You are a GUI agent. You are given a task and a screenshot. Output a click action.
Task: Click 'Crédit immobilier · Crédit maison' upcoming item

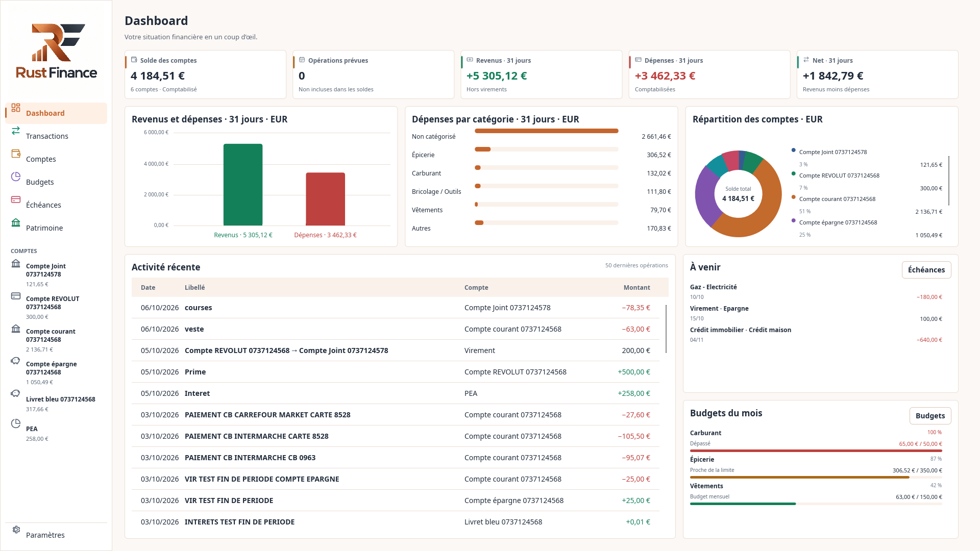click(816, 335)
